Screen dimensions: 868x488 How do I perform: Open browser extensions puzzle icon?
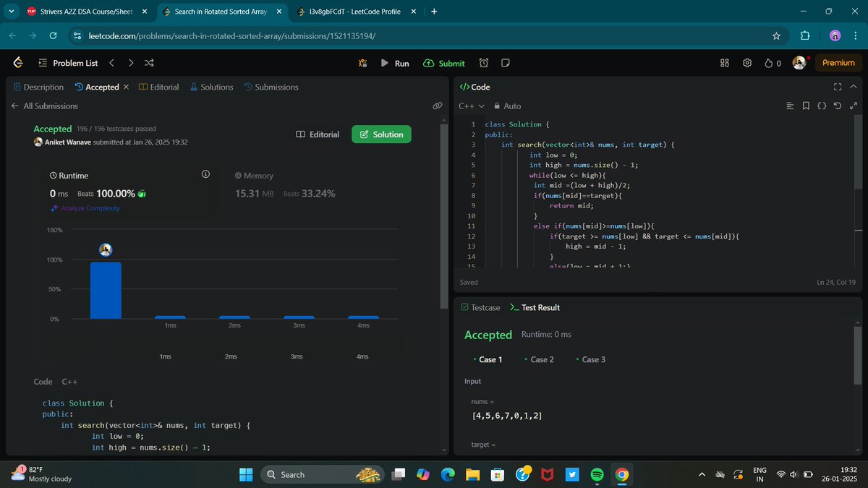pos(805,35)
